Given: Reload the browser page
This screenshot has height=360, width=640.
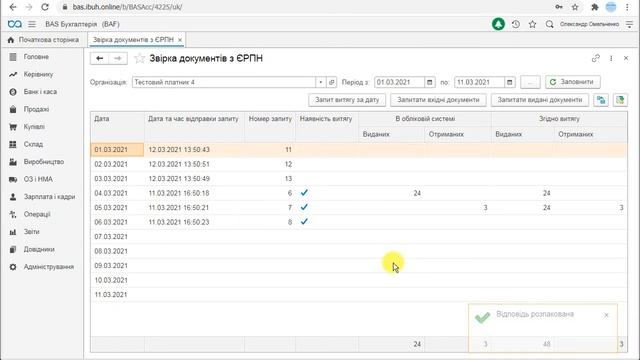Looking at the screenshot, I should [45, 7].
